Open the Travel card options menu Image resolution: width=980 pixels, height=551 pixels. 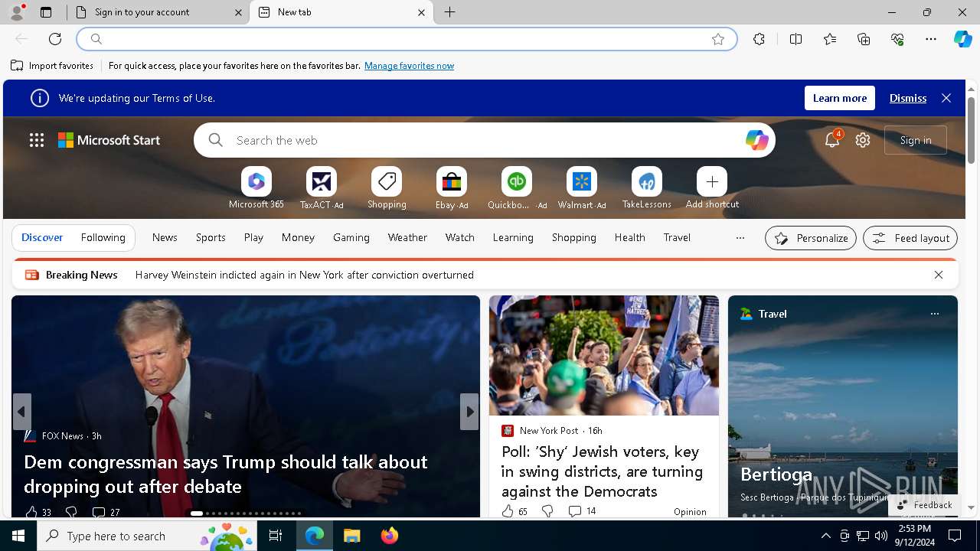[x=934, y=314]
